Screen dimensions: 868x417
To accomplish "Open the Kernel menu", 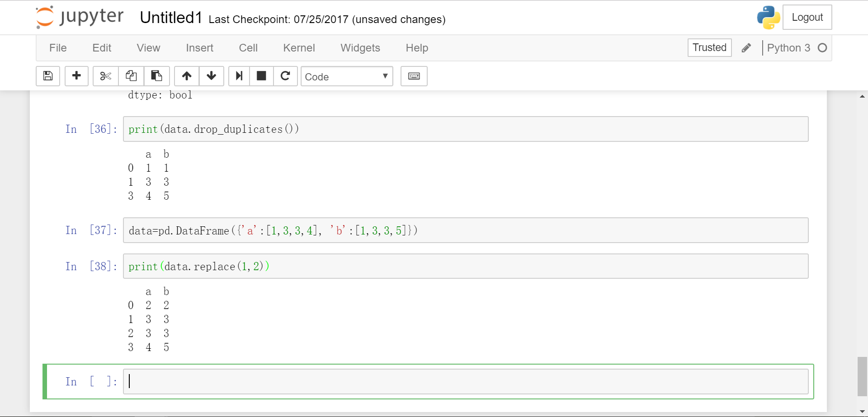I will 299,48.
